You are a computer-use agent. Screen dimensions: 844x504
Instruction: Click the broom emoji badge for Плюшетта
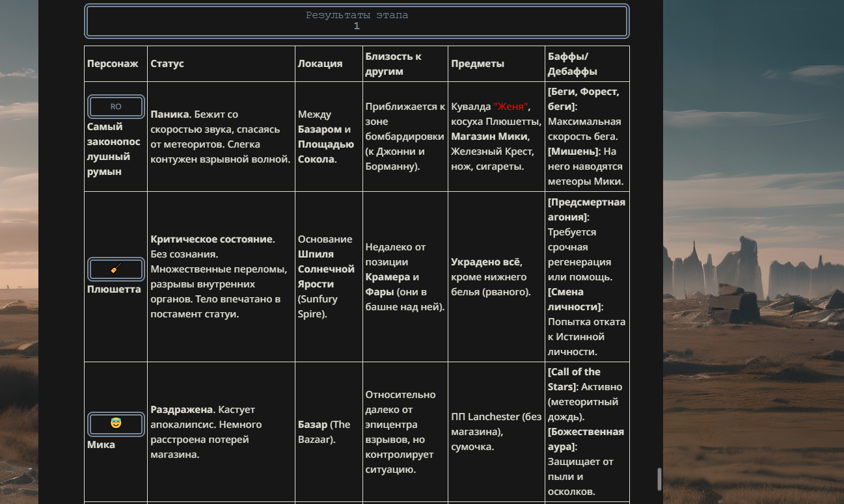[x=116, y=269]
